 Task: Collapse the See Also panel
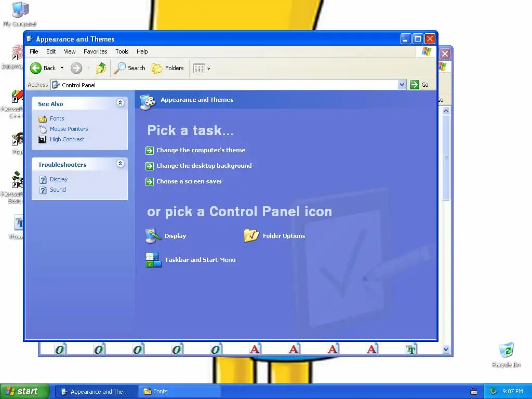point(120,103)
